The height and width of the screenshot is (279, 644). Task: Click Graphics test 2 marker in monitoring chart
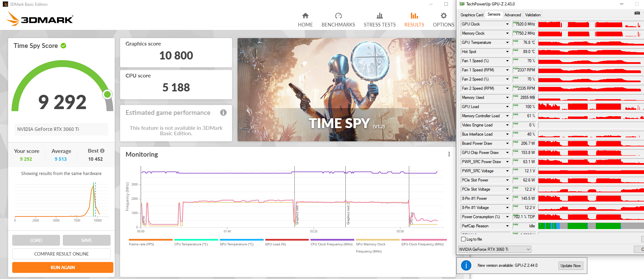point(348,214)
